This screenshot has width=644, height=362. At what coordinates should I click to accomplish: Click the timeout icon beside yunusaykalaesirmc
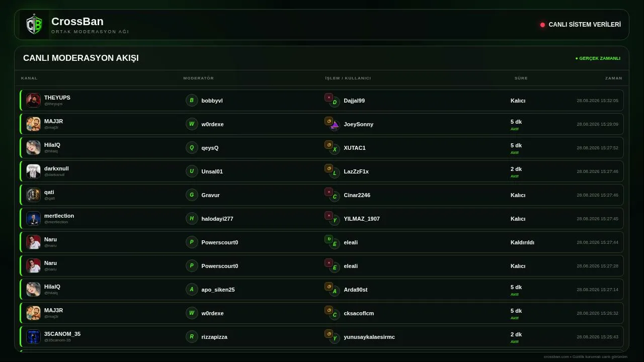[x=329, y=334]
